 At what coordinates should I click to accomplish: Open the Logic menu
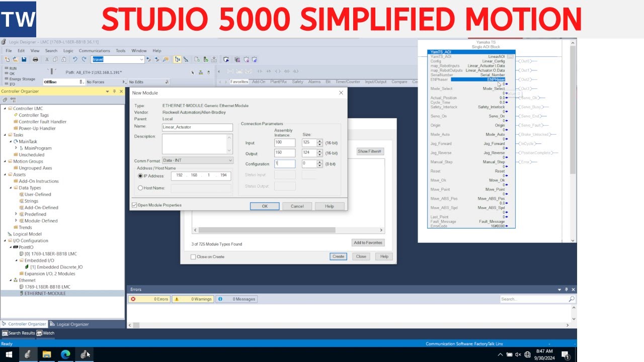pyautogui.click(x=68, y=51)
